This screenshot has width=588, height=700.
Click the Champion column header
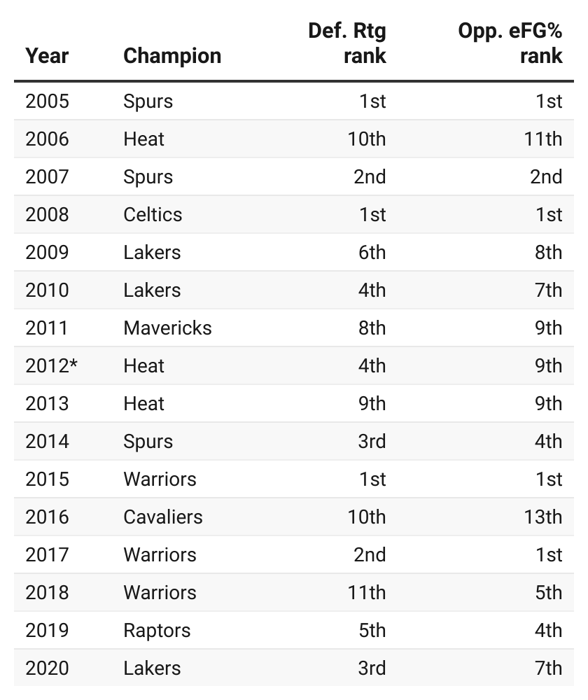pyautogui.click(x=172, y=56)
